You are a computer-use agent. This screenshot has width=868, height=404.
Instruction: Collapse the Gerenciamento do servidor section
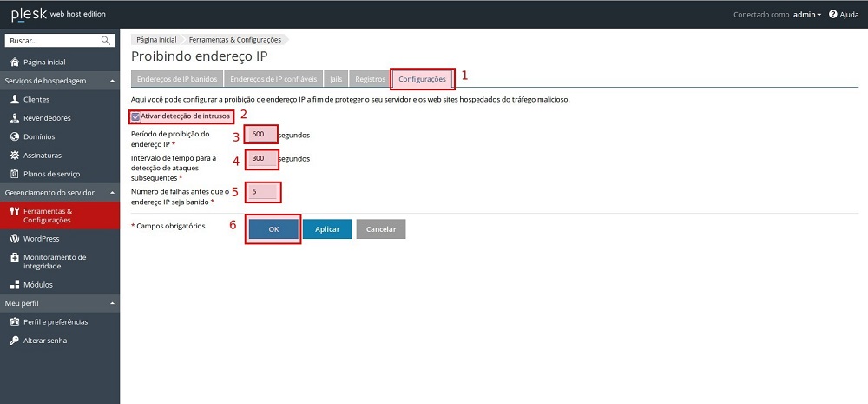(x=111, y=192)
